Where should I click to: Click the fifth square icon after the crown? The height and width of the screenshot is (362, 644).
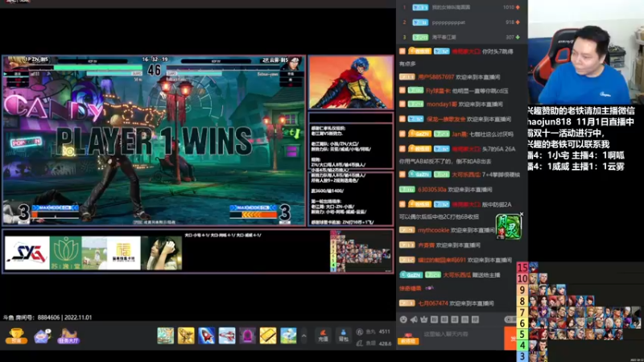[475, 319]
